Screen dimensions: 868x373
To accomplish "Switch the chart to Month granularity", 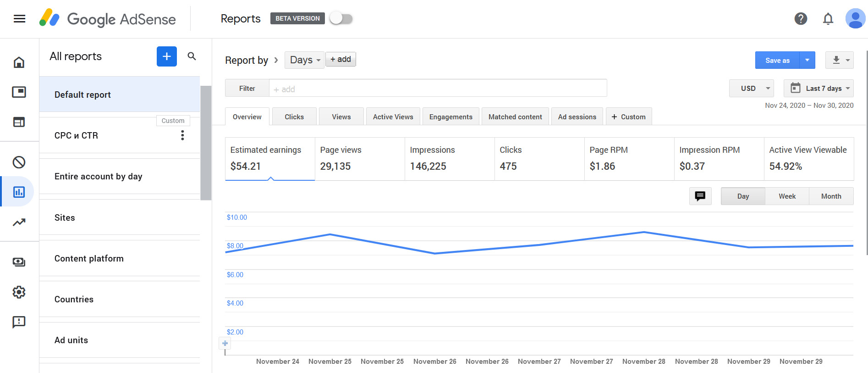I will point(831,196).
